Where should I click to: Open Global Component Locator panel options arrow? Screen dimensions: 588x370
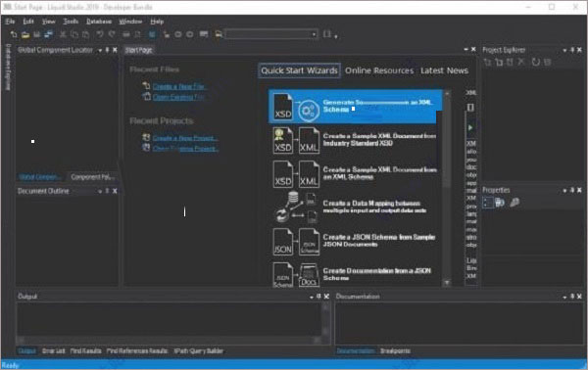(100, 50)
